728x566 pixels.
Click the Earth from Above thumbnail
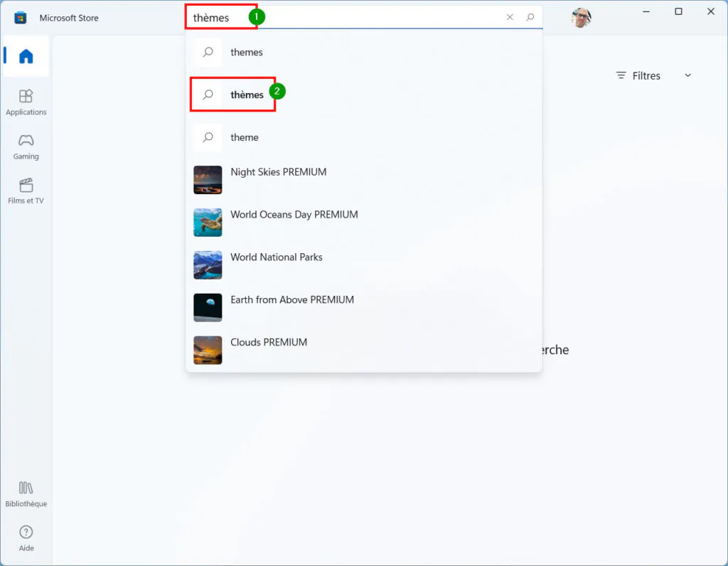coord(208,307)
